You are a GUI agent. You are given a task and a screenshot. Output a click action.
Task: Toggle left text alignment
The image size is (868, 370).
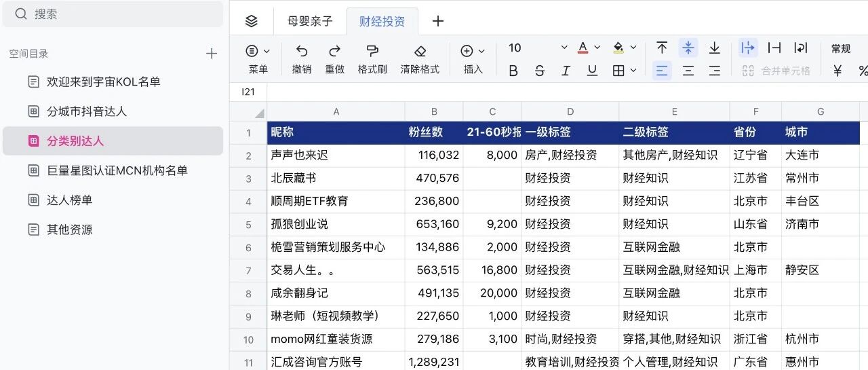pyautogui.click(x=662, y=71)
